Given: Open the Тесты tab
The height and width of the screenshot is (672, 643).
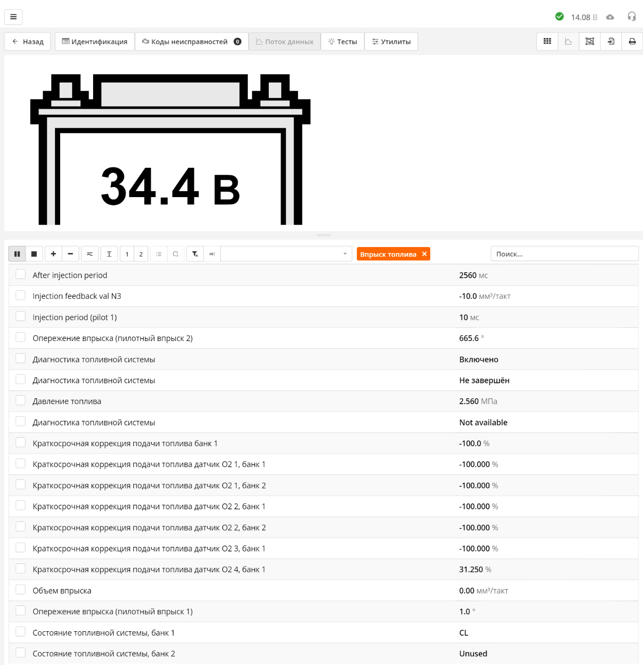Looking at the screenshot, I should pos(343,41).
